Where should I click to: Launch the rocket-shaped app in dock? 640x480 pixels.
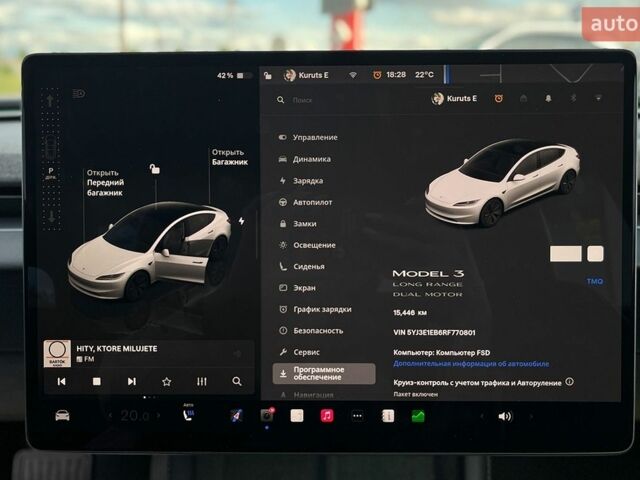tap(237, 416)
